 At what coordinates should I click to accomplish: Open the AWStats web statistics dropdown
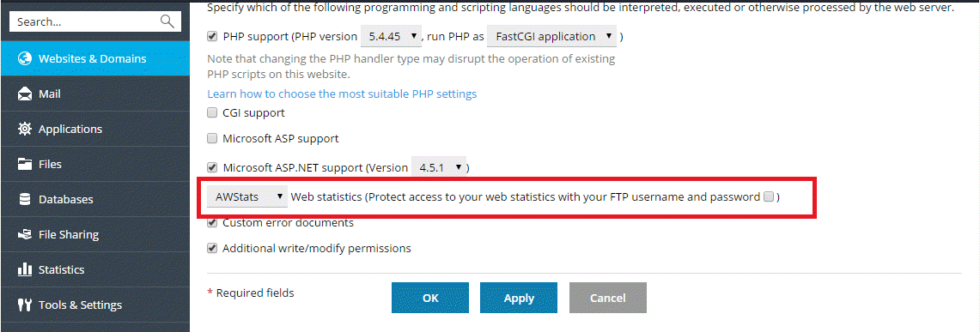coord(247,197)
